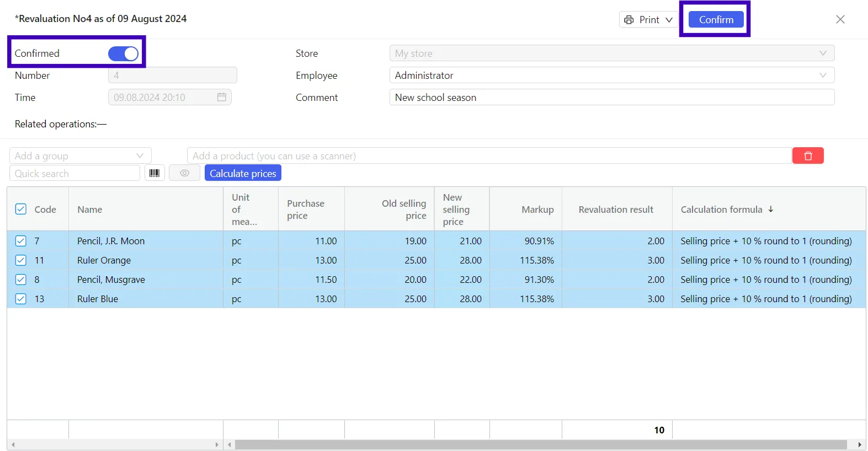
Task: Click the Quick search field
Action: tap(74, 173)
